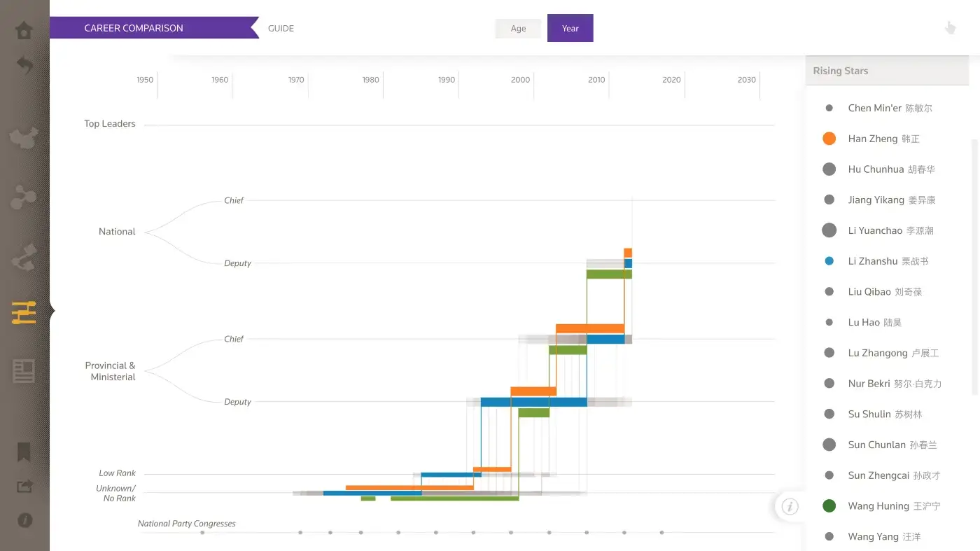
Task: Switch timeline to Year mode
Action: pyautogui.click(x=570, y=28)
